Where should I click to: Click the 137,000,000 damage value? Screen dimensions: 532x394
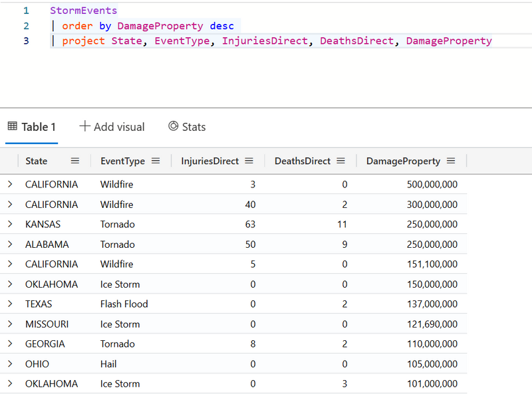[432, 304]
